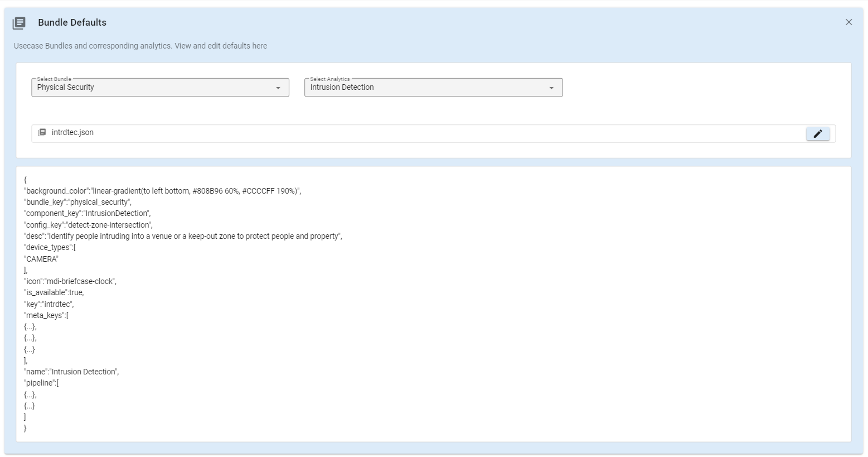Expand the second collapsed meta_keys object
868x457 pixels.
(x=29, y=337)
